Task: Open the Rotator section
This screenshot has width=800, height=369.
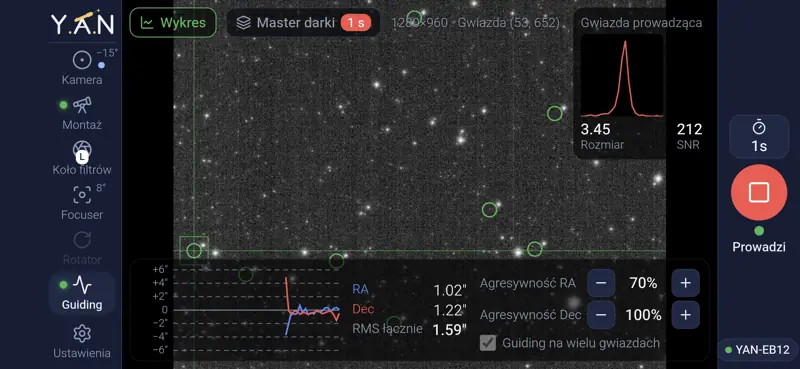Action: point(82,248)
